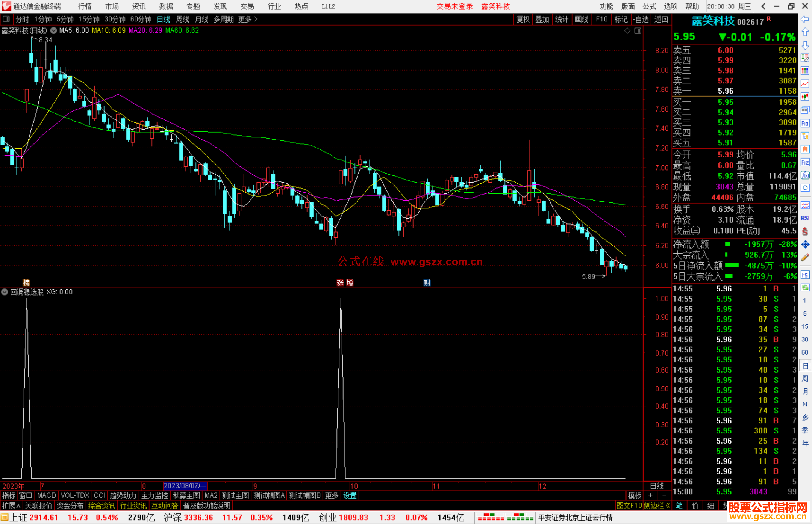The image size is (812, 524).
Task: Click the 复权 button
Action: click(523, 19)
